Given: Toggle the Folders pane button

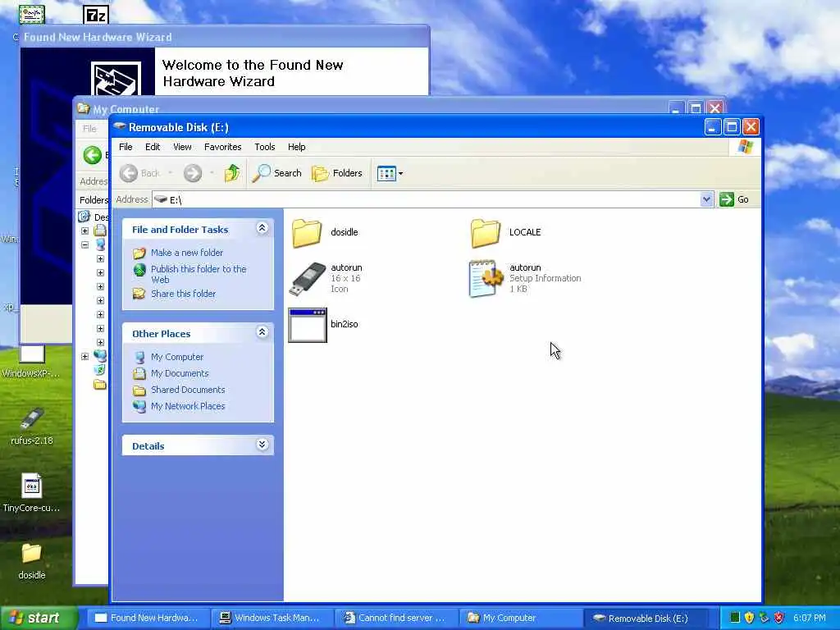Looking at the screenshot, I should 337,173.
